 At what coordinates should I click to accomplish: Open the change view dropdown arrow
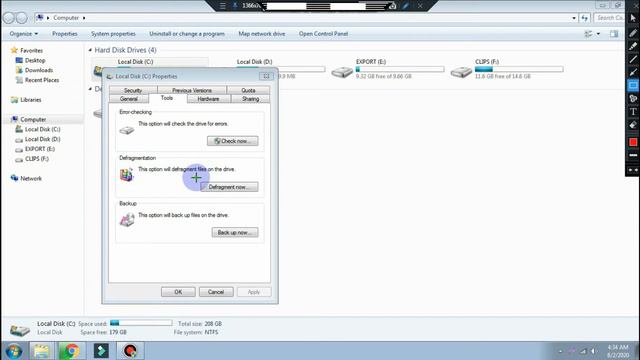(598, 34)
